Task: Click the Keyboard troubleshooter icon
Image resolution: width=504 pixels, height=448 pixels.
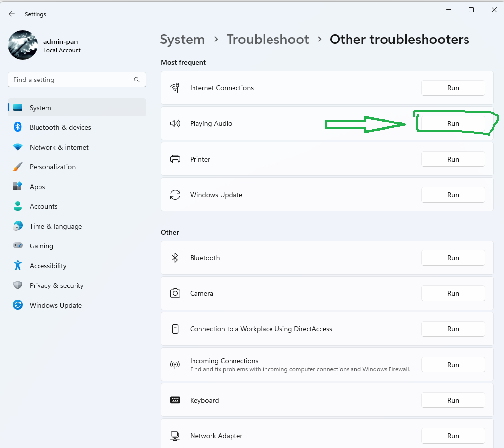Action: (x=175, y=400)
